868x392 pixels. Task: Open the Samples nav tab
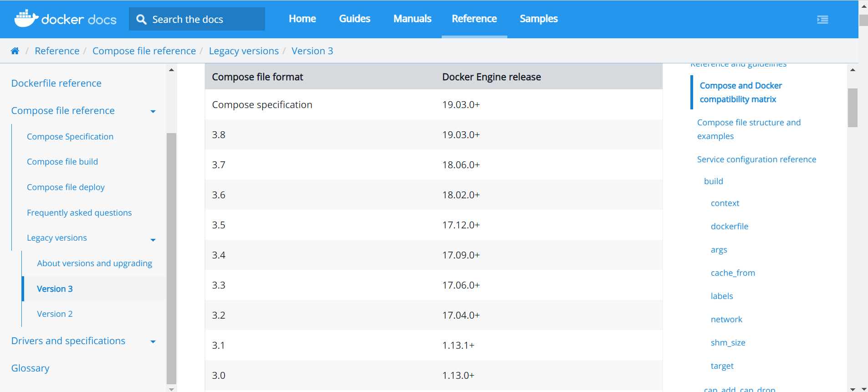tap(539, 19)
